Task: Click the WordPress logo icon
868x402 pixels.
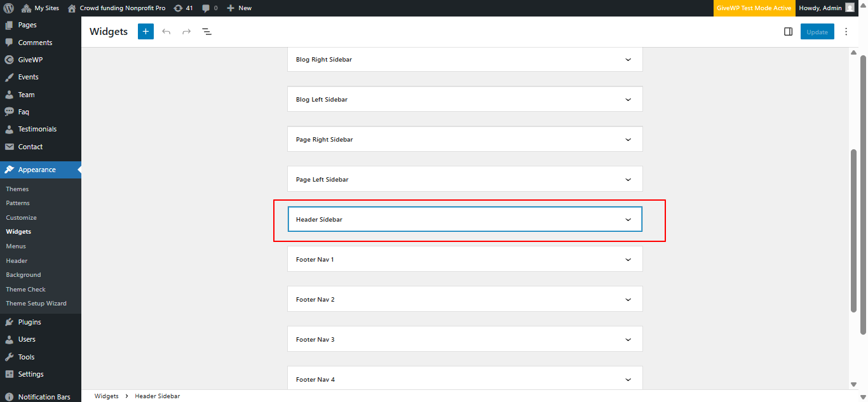Action: pos(9,8)
